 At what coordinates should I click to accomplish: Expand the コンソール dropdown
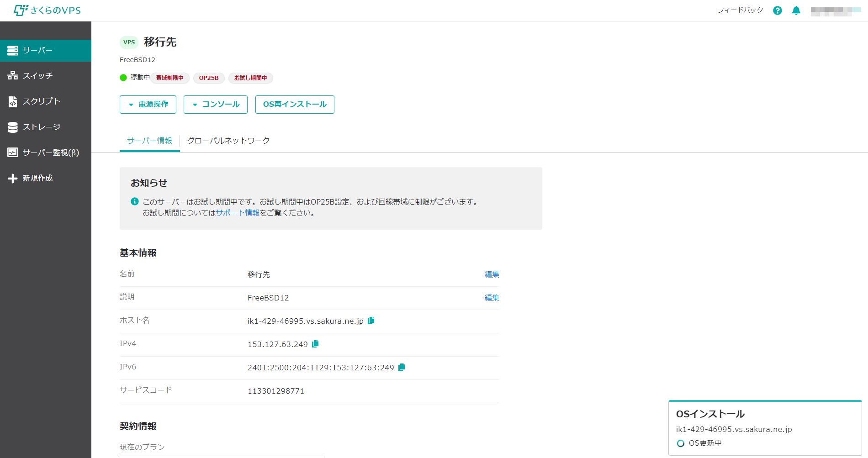coord(215,105)
